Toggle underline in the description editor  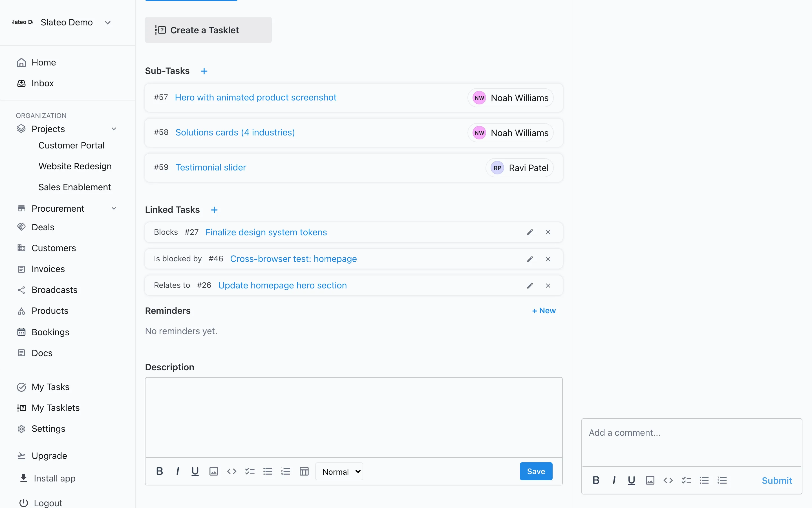[x=195, y=471]
